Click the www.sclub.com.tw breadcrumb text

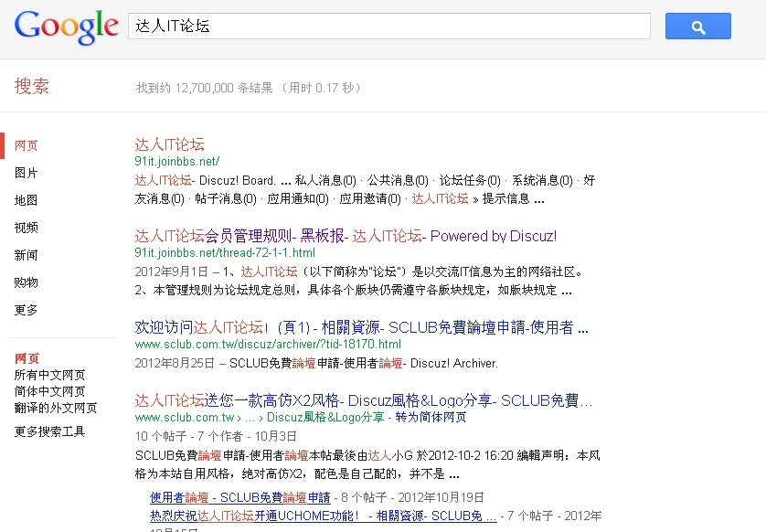[x=185, y=418]
